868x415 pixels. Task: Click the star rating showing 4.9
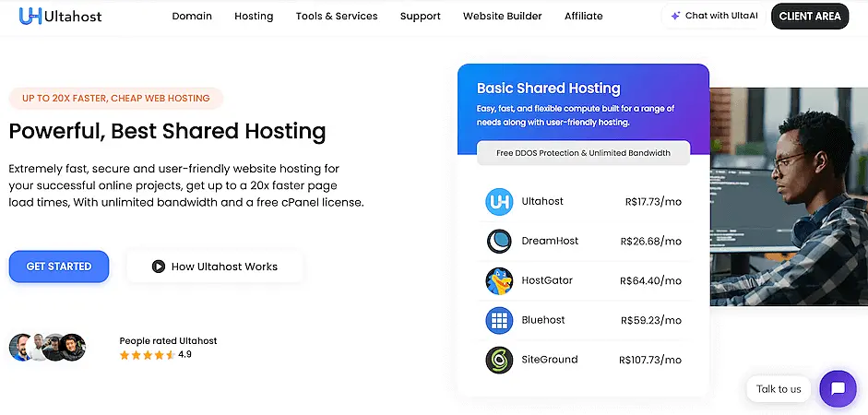point(148,354)
